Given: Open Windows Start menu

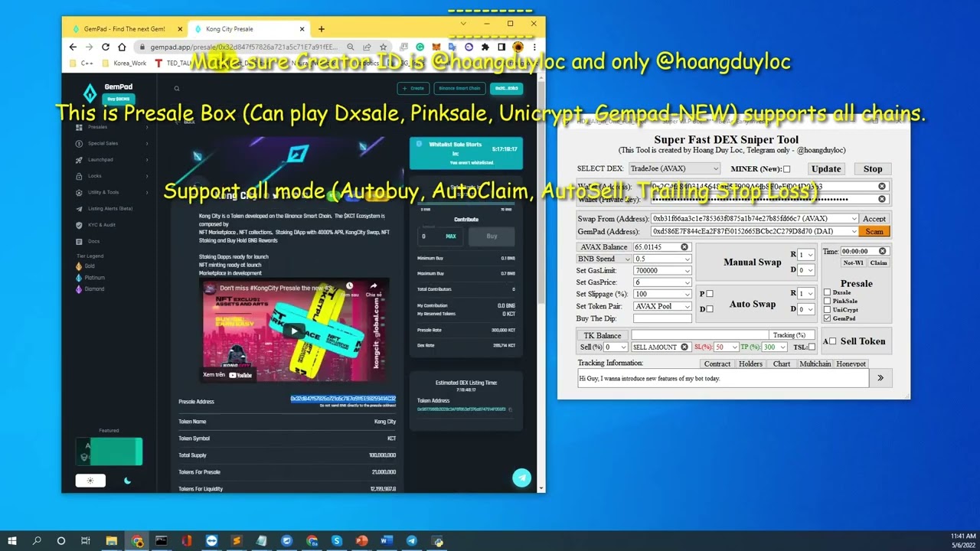Looking at the screenshot, I should 12,541.
